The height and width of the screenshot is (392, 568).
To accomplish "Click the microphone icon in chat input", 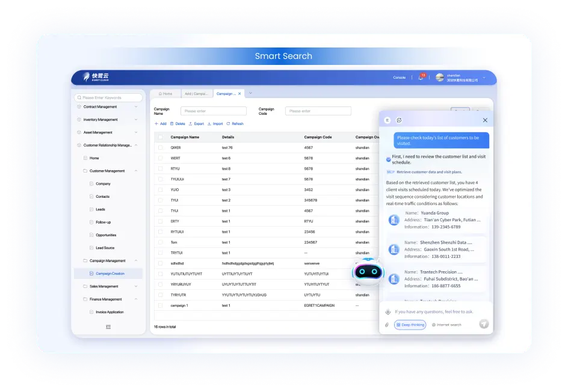I will tap(387, 312).
